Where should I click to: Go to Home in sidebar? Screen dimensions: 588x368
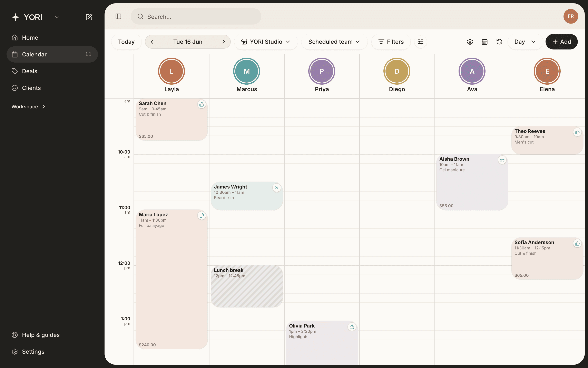click(x=52, y=38)
